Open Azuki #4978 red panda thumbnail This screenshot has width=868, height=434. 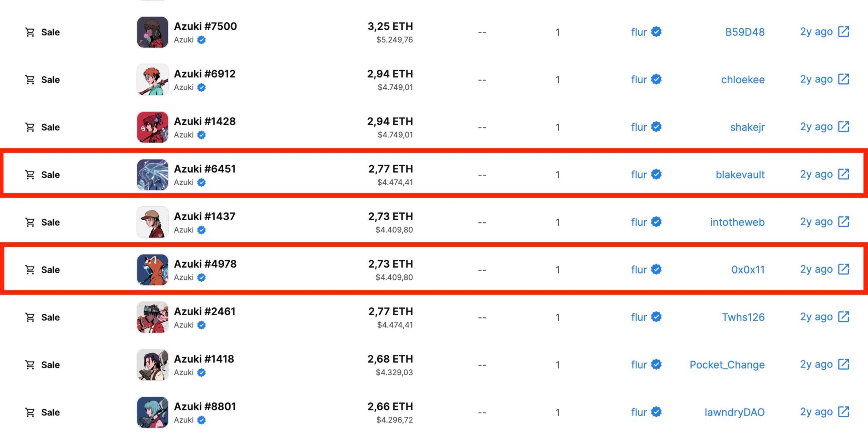152,270
